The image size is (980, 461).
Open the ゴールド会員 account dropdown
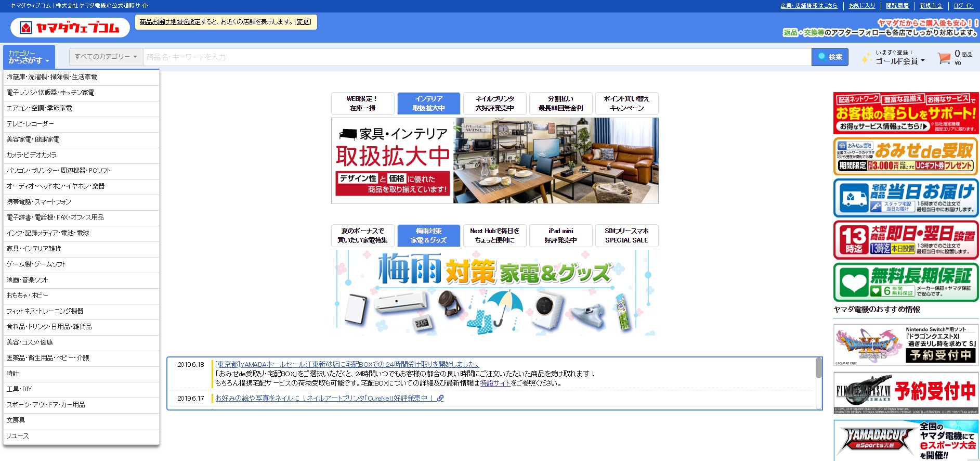coord(900,61)
